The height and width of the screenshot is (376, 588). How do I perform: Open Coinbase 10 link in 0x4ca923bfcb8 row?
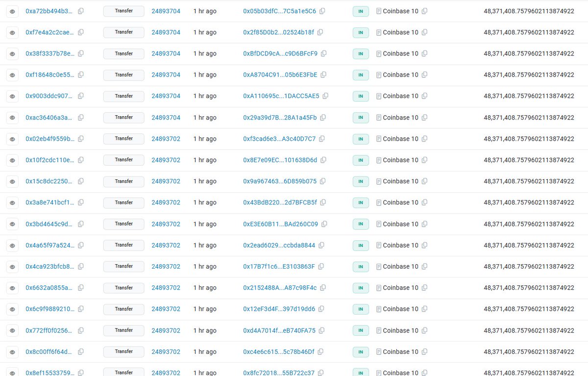click(x=401, y=267)
